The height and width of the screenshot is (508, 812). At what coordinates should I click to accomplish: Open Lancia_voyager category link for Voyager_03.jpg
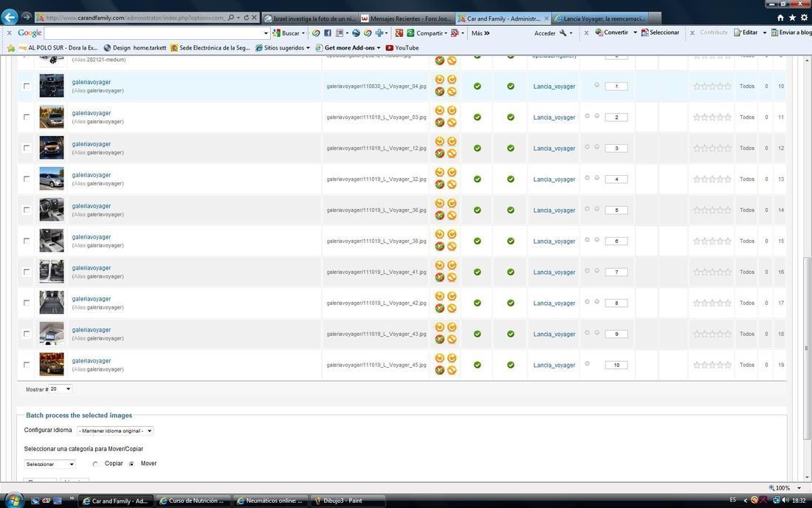[554, 117]
